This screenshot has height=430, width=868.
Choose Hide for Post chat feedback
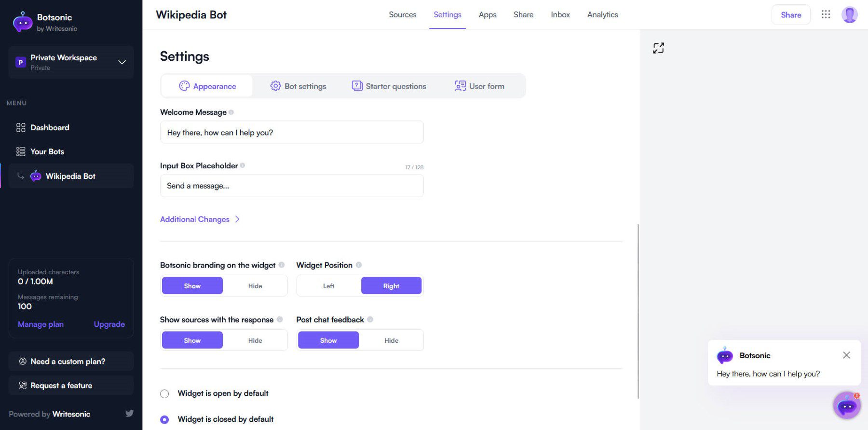pyautogui.click(x=391, y=340)
